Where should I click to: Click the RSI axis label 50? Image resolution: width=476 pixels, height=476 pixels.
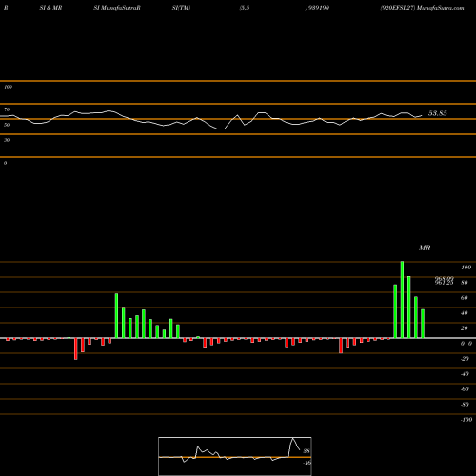tap(7, 125)
